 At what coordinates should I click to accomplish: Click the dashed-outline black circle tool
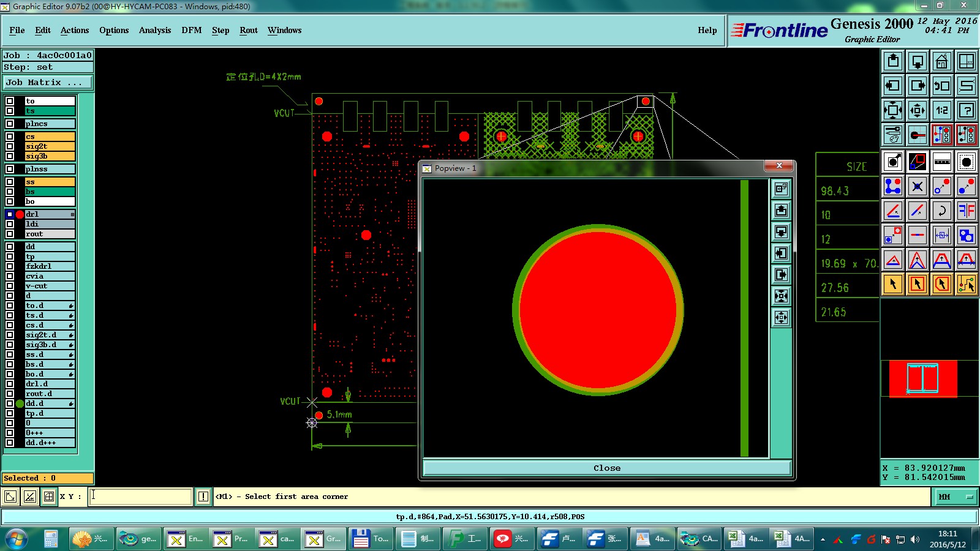pyautogui.click(x=967, y=162)
